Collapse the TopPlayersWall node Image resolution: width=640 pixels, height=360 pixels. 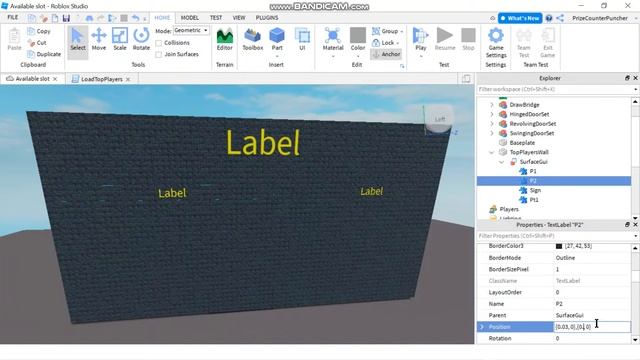point(492,152)
